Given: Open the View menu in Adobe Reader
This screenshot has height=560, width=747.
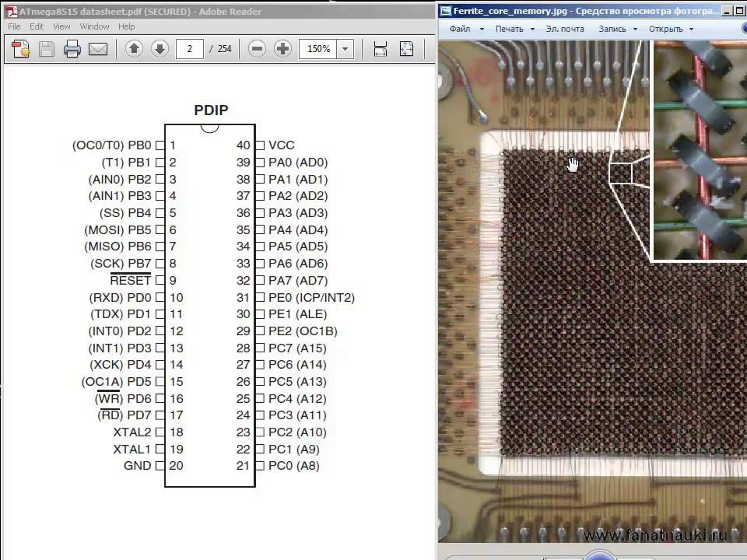Looking at the screenshot, I should point(61,26).
